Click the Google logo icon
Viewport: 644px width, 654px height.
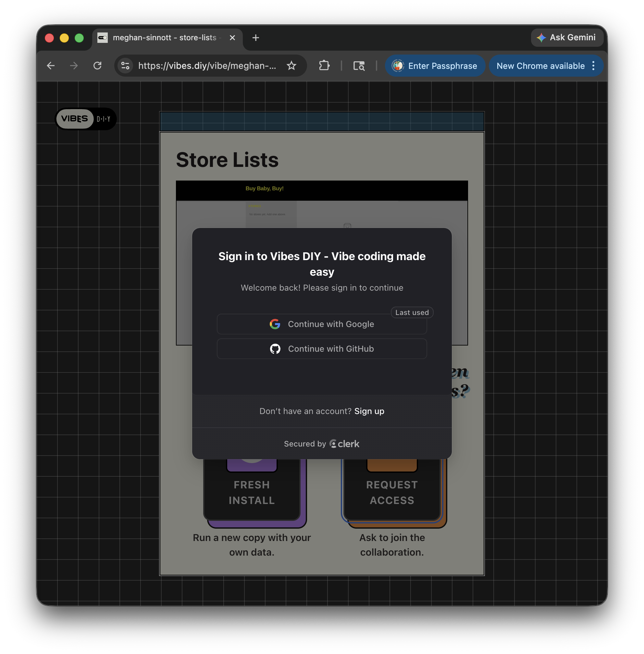(275, 324)
